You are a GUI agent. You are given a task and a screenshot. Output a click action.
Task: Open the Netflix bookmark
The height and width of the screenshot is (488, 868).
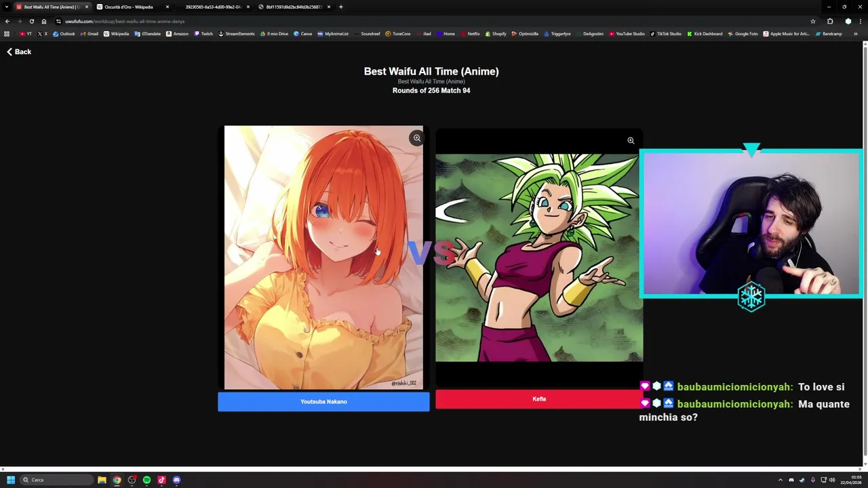pyautogui.click(x=469, y=34)
